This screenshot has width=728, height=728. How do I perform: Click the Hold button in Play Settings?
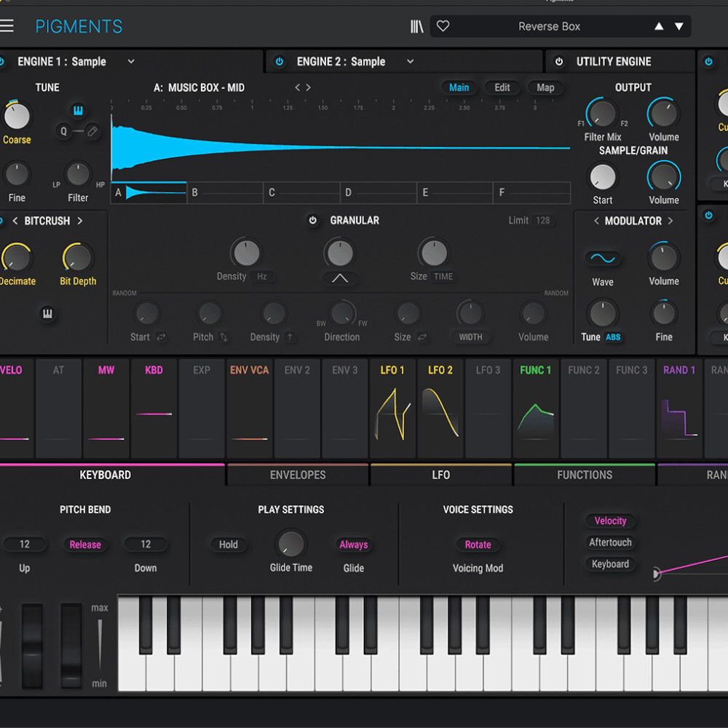229,545
